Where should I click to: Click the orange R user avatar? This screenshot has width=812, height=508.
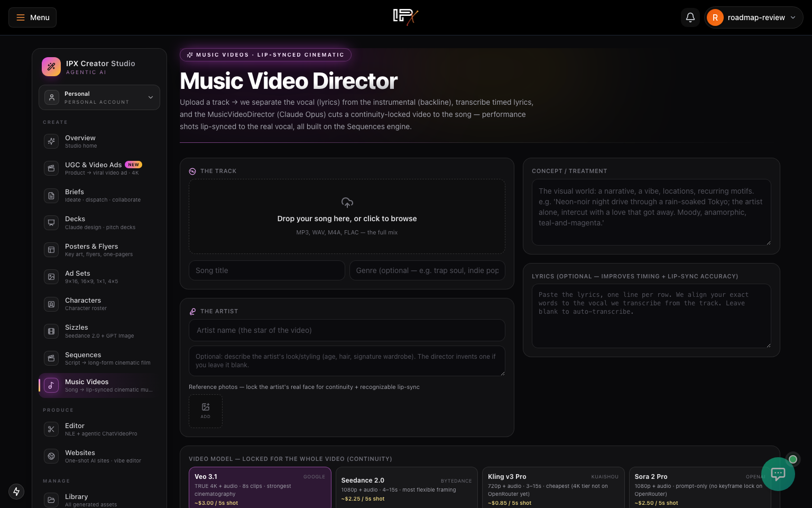[715, 17]
